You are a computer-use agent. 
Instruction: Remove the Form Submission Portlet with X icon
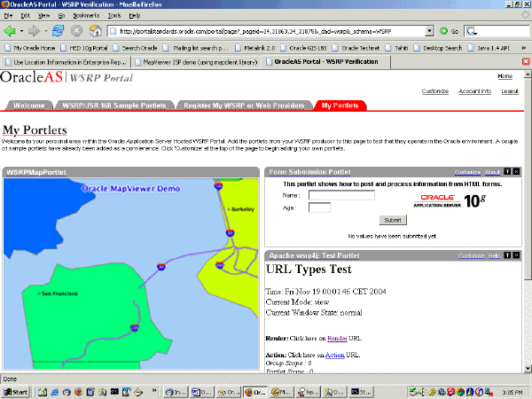coord(516,172)
